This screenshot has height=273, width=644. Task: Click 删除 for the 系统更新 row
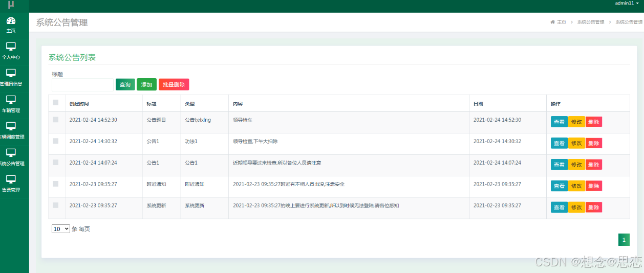tap(594, 207)
